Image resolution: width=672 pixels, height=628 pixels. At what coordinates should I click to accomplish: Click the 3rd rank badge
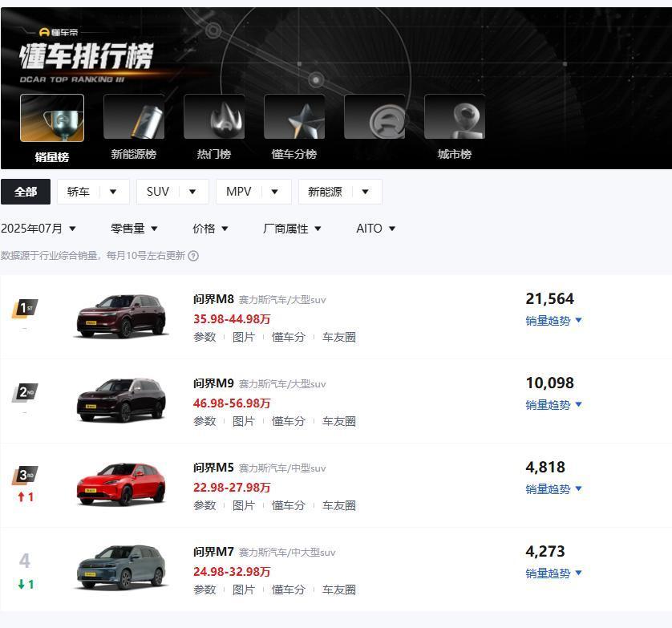[x=25, y=476]
